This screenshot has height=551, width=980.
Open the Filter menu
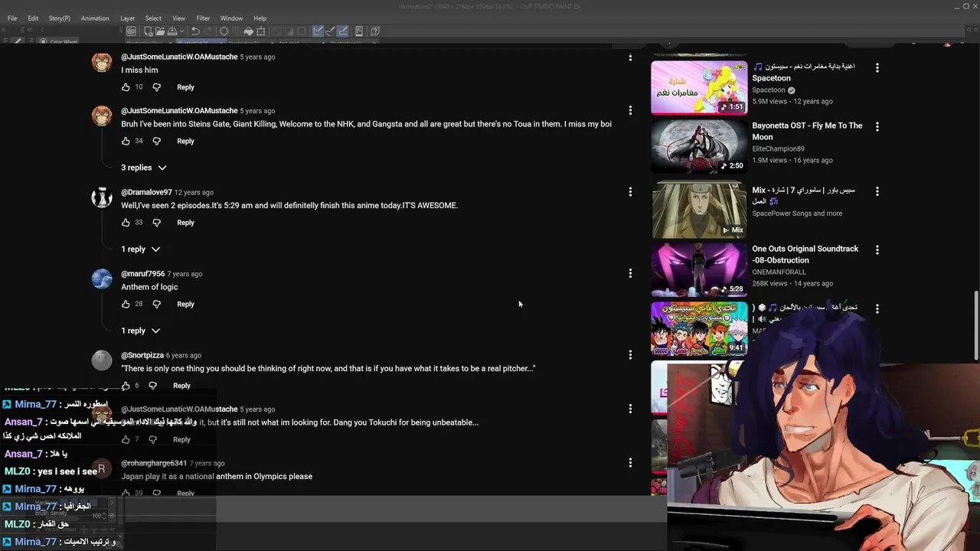click(x=203, y=18)
